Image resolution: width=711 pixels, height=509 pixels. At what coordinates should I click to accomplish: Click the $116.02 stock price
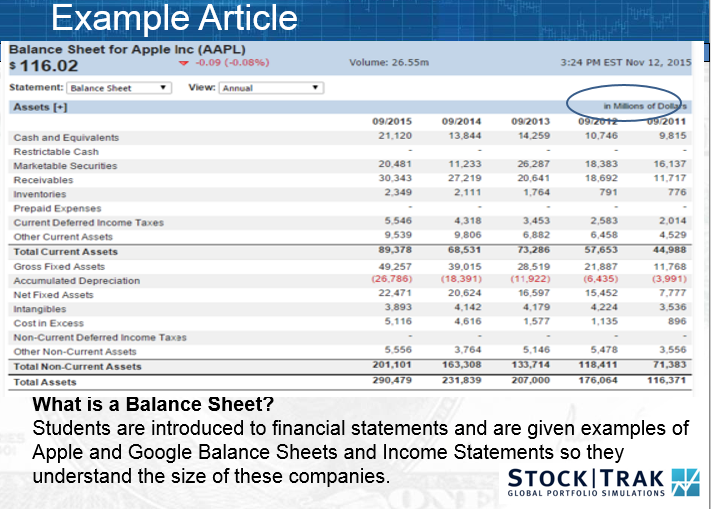(44, 66)
